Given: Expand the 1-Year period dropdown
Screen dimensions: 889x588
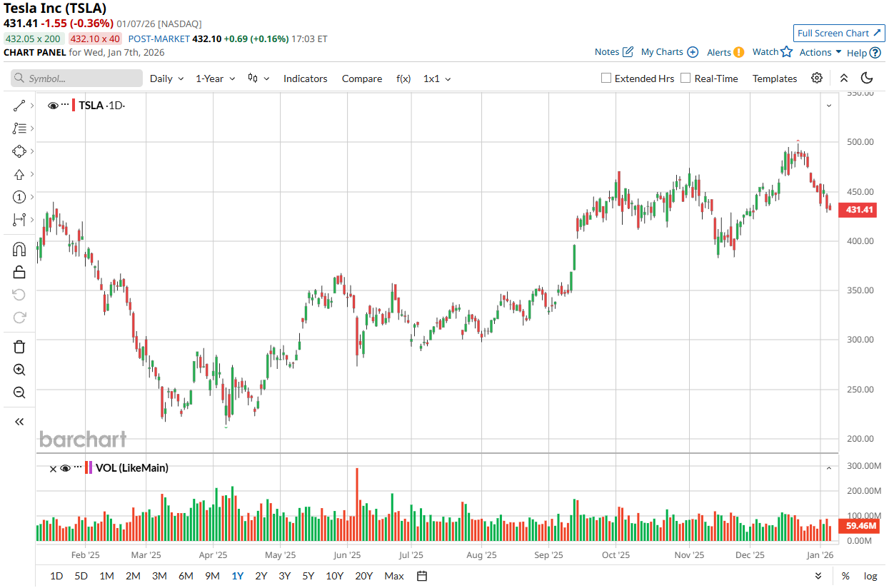Looking at the screenshot, I should (x=215, y=78).
